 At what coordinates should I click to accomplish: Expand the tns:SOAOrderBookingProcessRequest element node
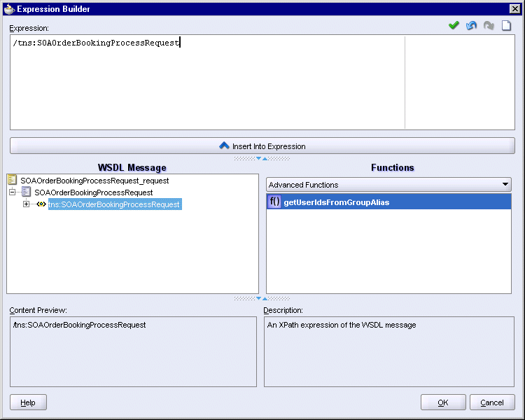point(26,204)
